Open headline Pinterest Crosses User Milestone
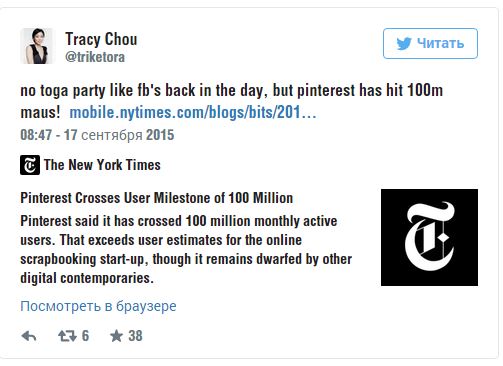Viewport: 503px width, 366px height. click(157, 198)
